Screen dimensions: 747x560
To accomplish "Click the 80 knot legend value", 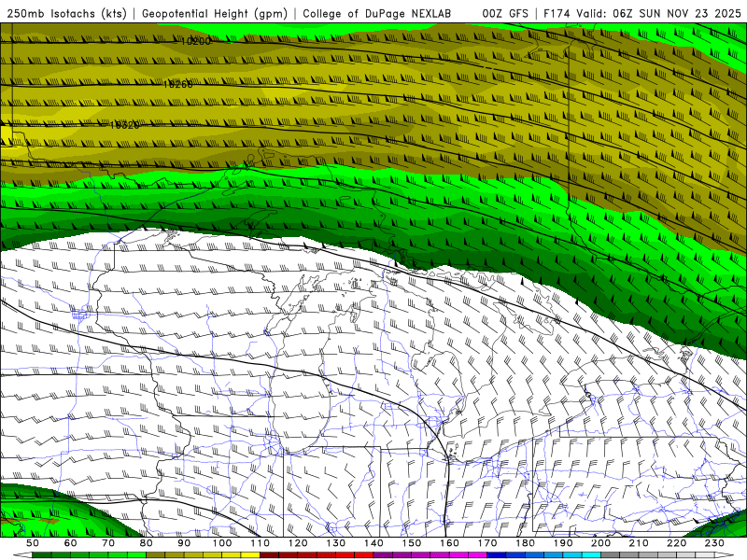I will 147,543.
